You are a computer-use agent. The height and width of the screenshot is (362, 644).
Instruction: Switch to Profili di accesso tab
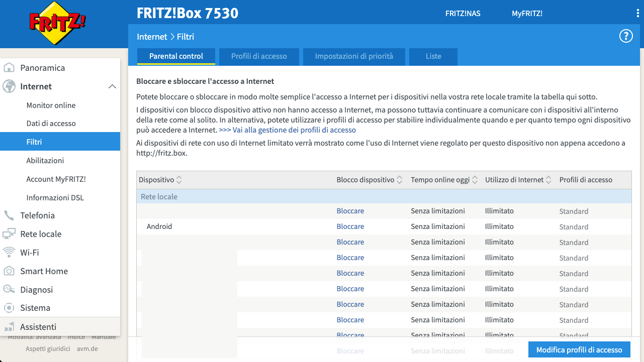click(259, 56)
